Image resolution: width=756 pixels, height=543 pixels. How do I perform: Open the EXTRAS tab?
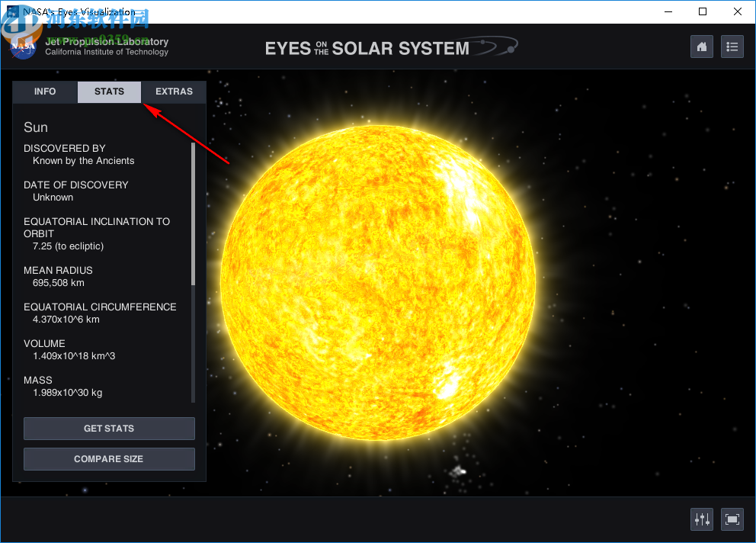[x=173, y=92]
